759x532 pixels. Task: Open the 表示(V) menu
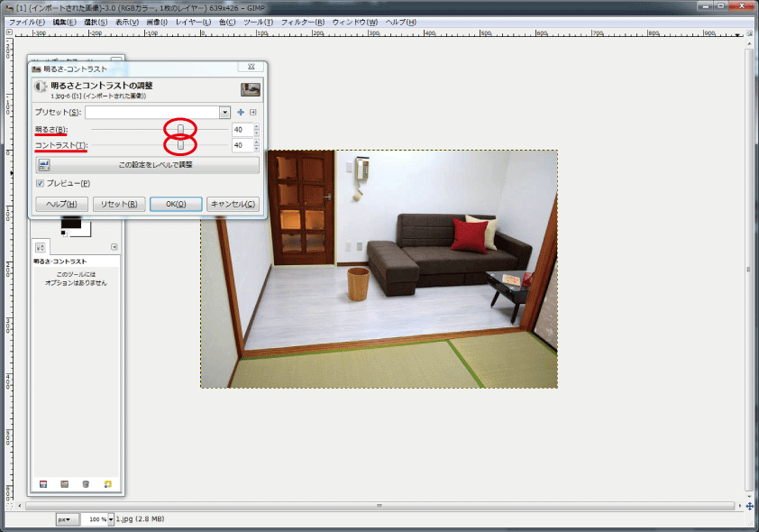127,23
